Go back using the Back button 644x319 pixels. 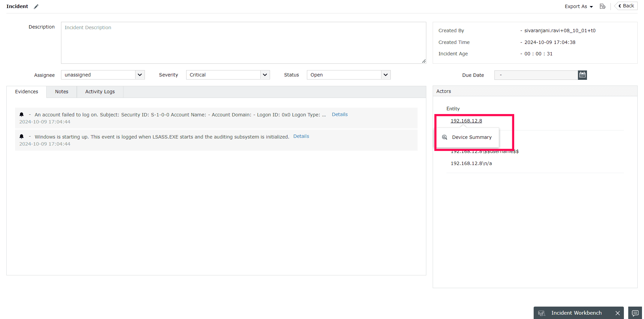tap(626, 6)
